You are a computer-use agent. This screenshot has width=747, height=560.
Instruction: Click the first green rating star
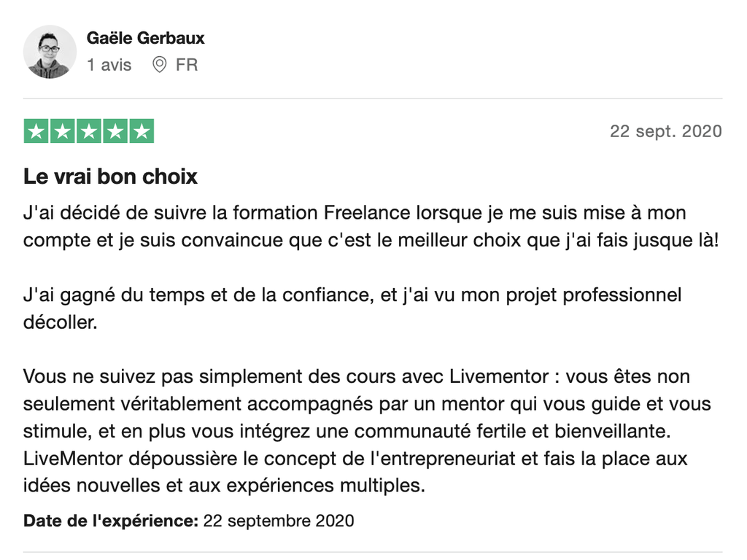36,131
